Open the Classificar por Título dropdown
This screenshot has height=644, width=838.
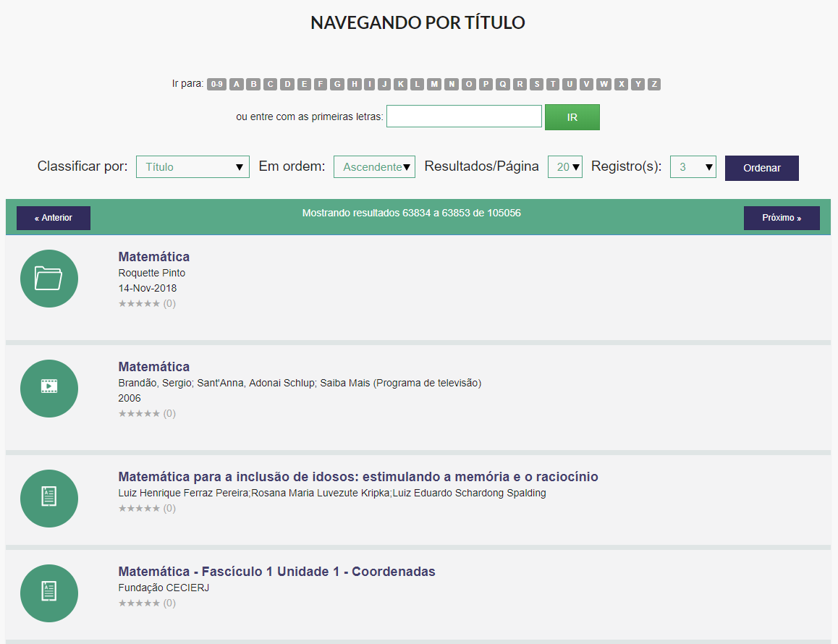pos(192,167)
